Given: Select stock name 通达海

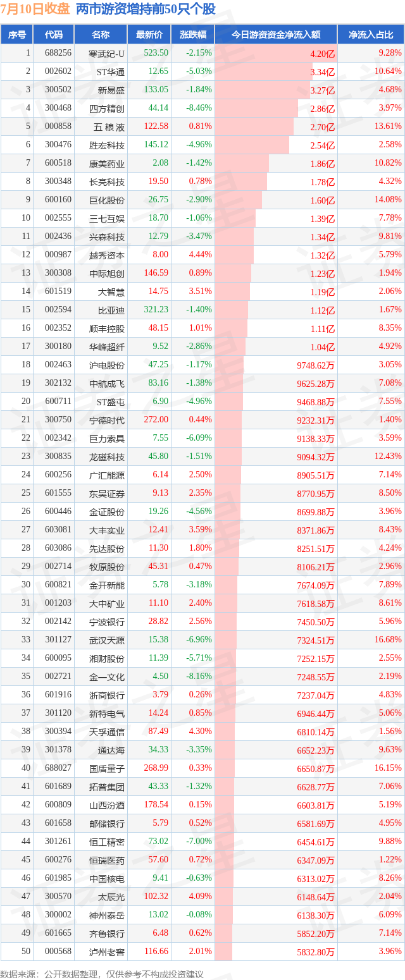Looking at the screenshot, I should pos(111,750).
